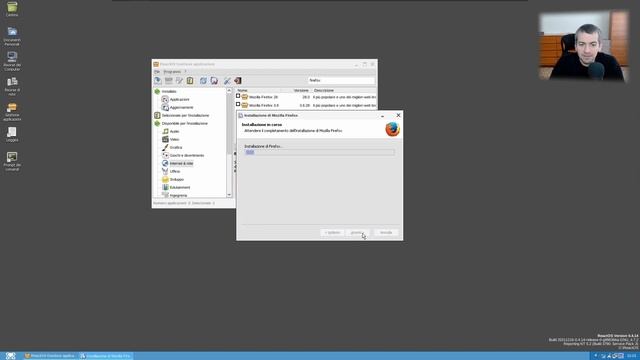
Task: Select the Audio category
Action: [174, 131]
